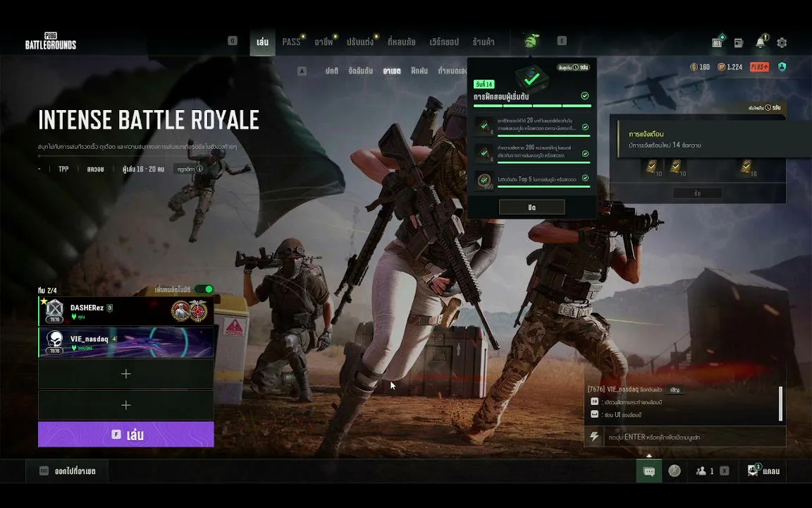This screenshot has width=812, height=508.
Task: Collapse chat panel with small up arrow
Action: (x=649, y=456)
